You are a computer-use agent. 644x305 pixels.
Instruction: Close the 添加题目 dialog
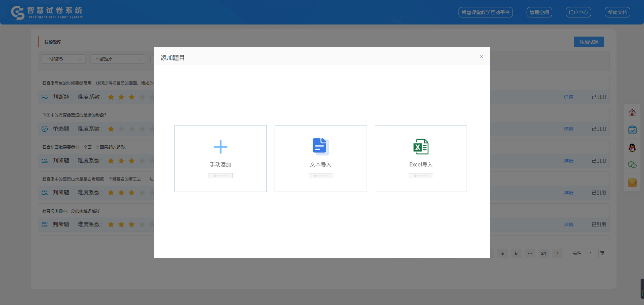click(481, 57)
